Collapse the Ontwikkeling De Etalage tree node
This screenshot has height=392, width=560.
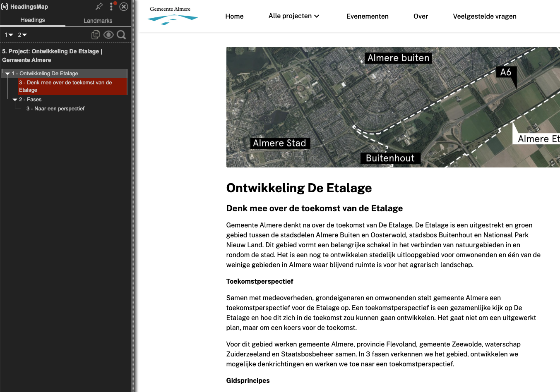7,74
